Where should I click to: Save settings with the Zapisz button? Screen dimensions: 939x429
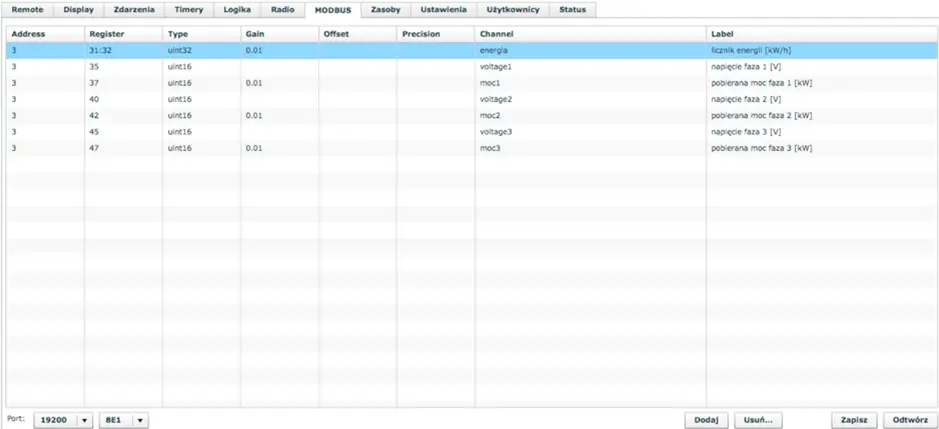pos(853,420)
